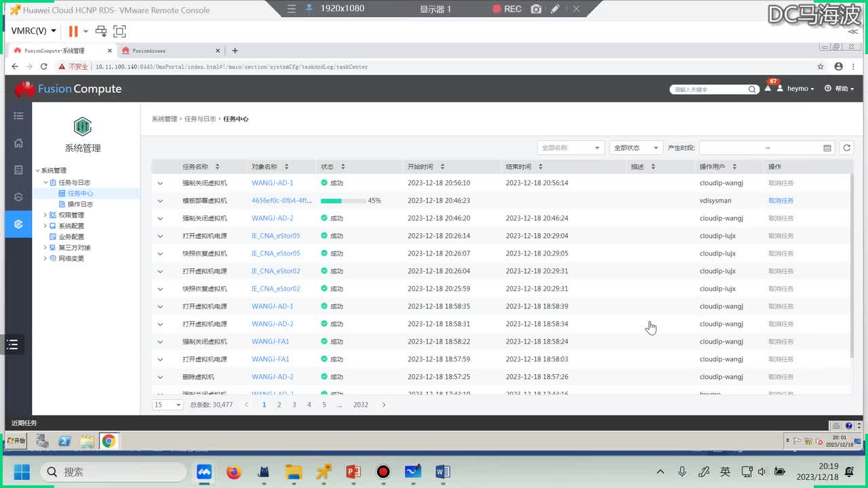Image resolution: width=868 pixels, height=488 pixels.
Task: Open the calendar date picker icon
Action: [x=827, y=148]
